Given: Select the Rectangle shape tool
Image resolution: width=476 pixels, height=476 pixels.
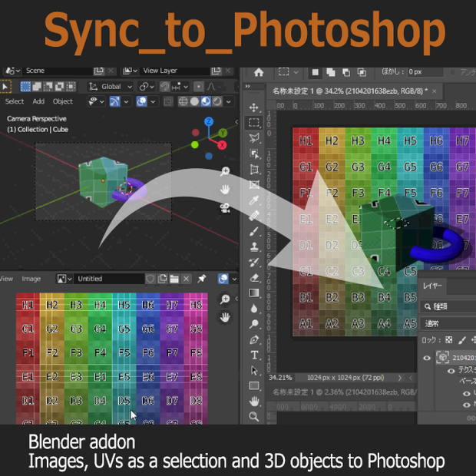Looking at the screenshot, I should pos(254,386).
